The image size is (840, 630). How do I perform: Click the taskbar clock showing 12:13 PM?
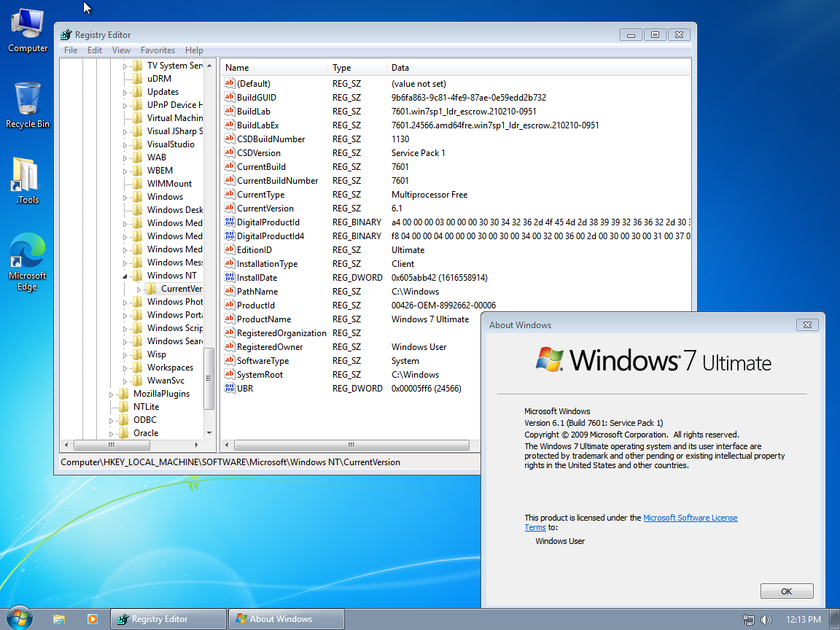coord(803,619)
